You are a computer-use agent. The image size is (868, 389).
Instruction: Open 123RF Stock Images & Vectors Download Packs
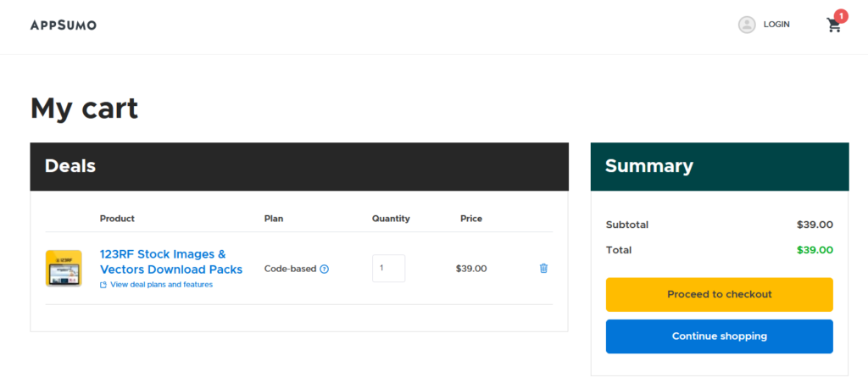tap(171, 261)
